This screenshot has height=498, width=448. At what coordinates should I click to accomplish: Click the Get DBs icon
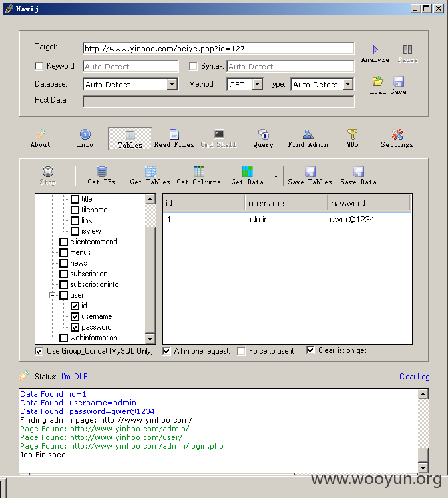pyautogui.click(x=102, y=172)
